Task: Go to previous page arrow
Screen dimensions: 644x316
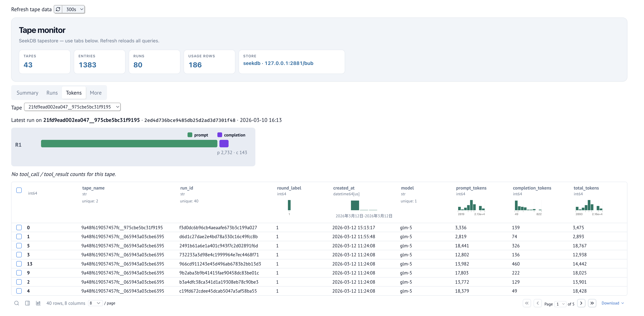Action: pos(538,303)
